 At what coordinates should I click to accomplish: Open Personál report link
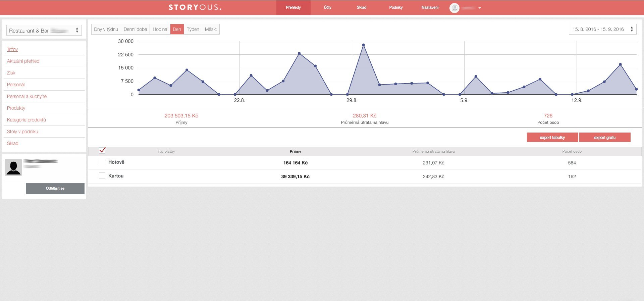click(x=16, y=85)
